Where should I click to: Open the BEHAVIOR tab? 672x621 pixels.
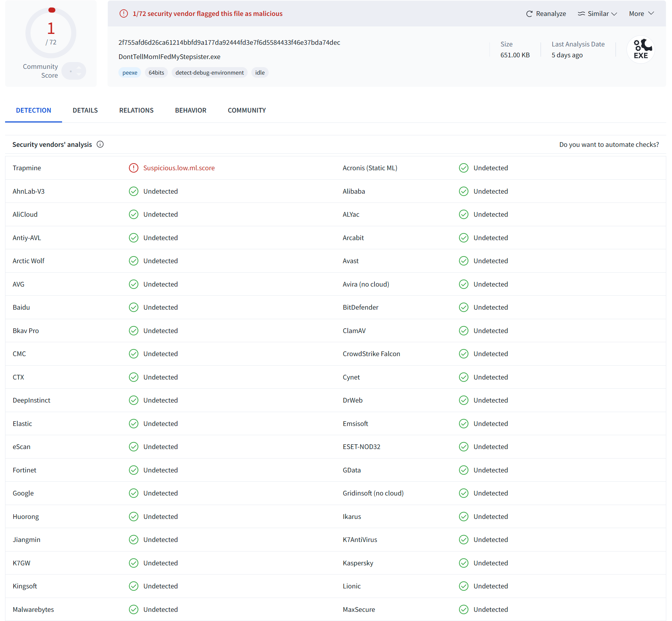point(190,111)
